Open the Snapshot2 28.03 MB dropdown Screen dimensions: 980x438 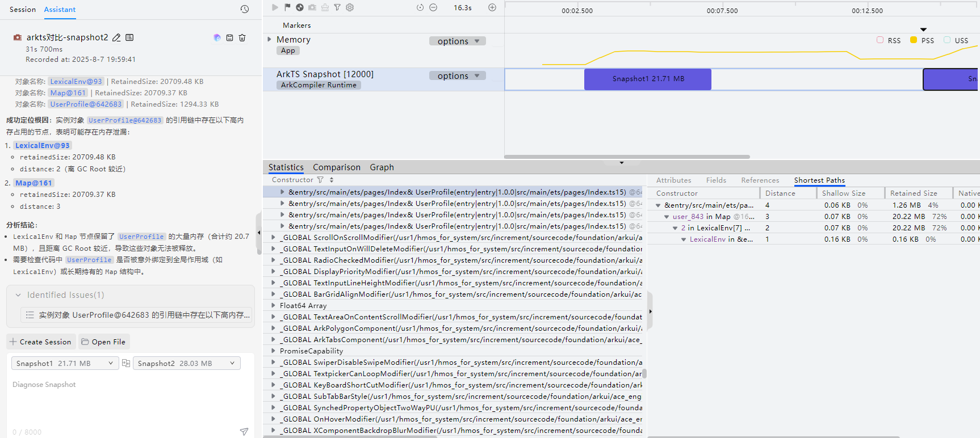click(x=186, y=363)
